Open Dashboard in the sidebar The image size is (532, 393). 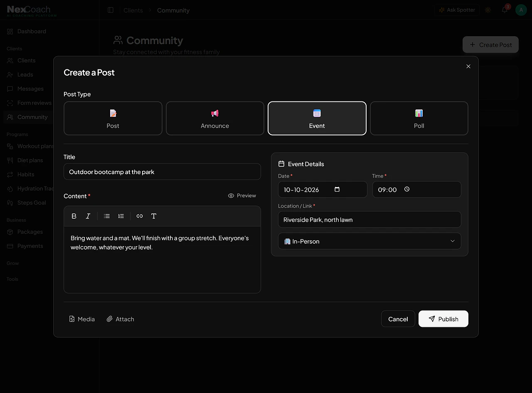[27, 31]
